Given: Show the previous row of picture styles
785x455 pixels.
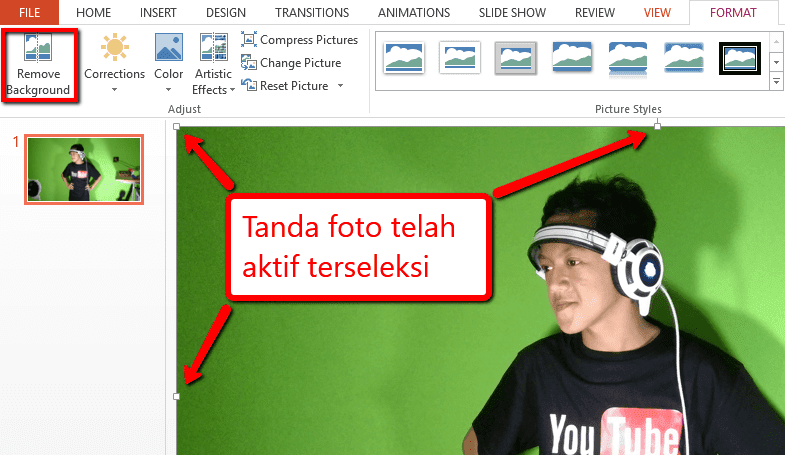Looking at the screenshot, I should 776,42.
